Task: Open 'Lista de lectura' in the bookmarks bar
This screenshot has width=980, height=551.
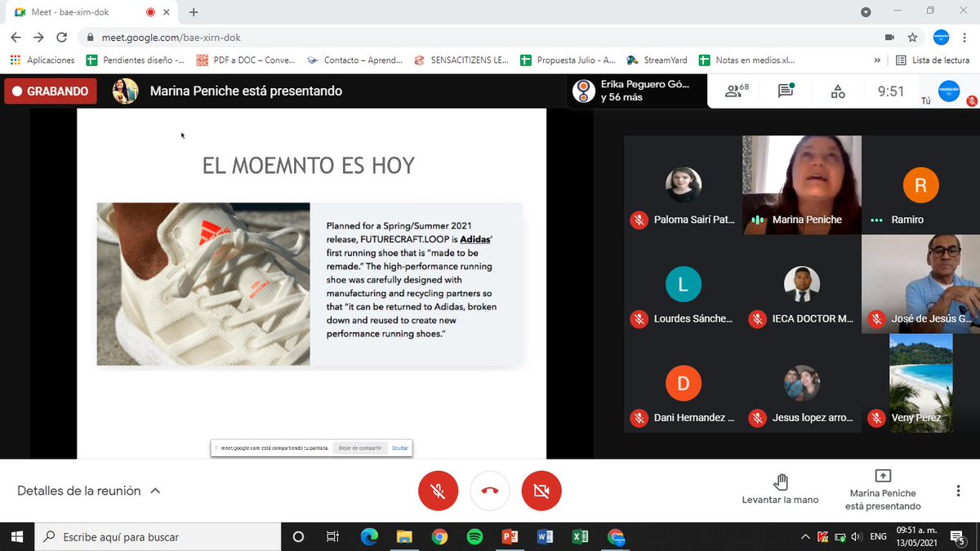Action: (938, 60)
